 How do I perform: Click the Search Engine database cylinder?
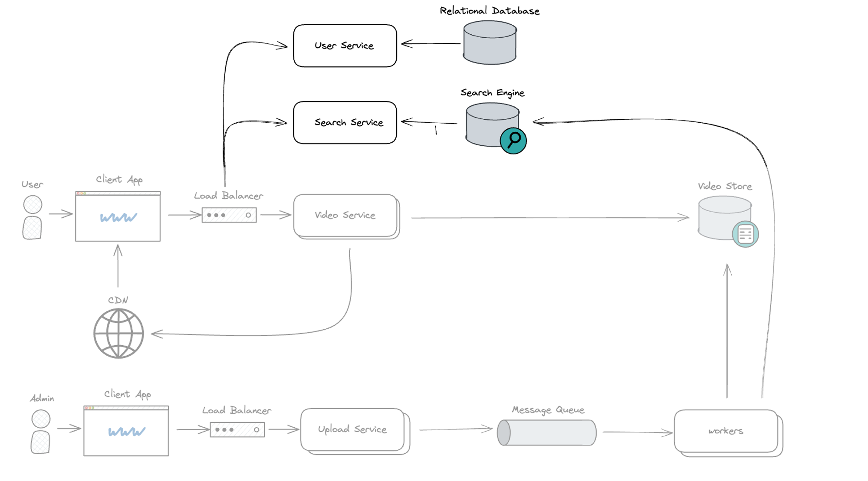pyautogui.click(x=492, y=124)
